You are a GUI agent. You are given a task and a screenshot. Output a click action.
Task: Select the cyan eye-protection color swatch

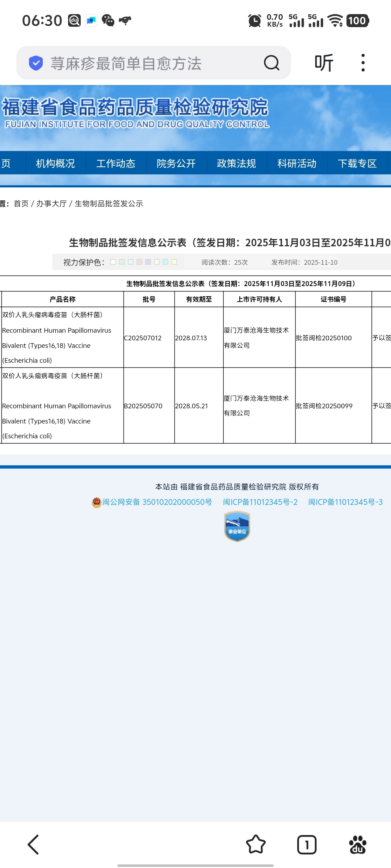(x=165, y=262)
